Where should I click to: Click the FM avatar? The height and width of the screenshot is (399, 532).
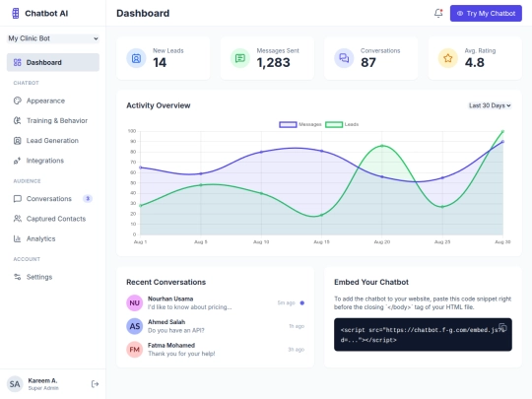[x=135, y=350]
